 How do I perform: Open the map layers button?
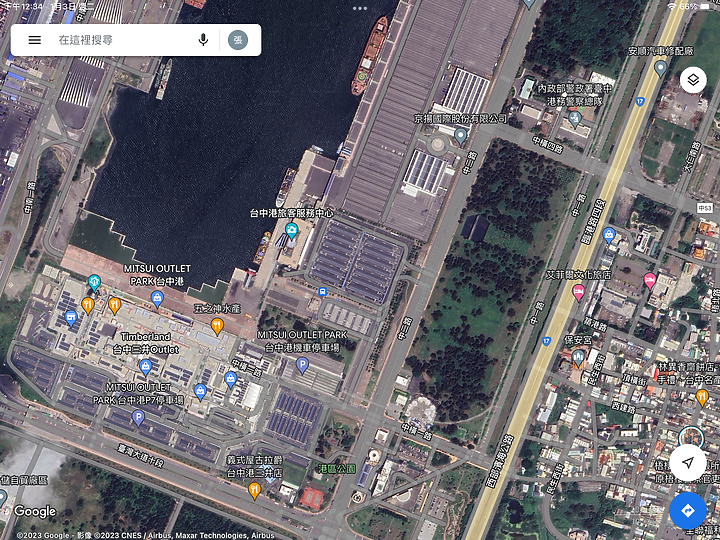(x=693, y=80)
